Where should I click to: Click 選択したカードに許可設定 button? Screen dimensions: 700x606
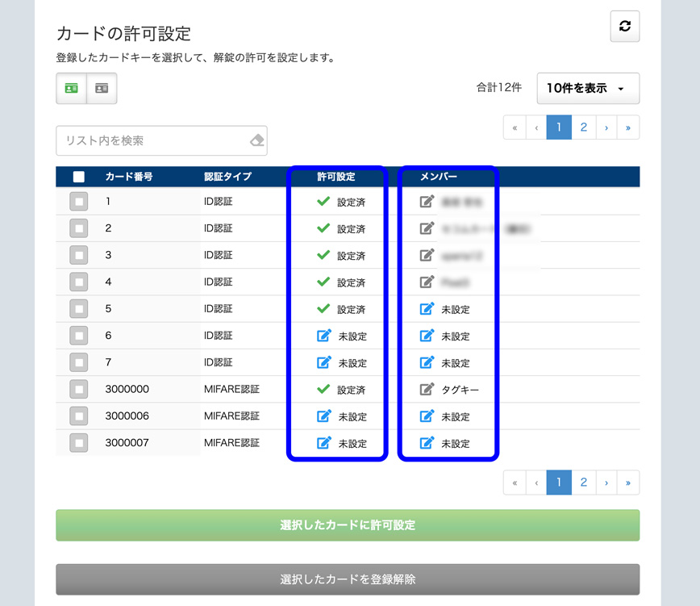coord(348,525)
